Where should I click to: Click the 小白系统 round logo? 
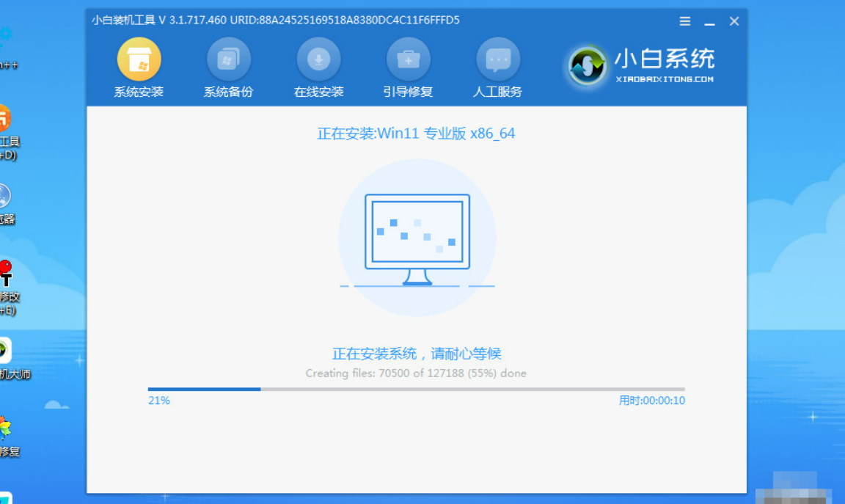click(x=587, y=66)
